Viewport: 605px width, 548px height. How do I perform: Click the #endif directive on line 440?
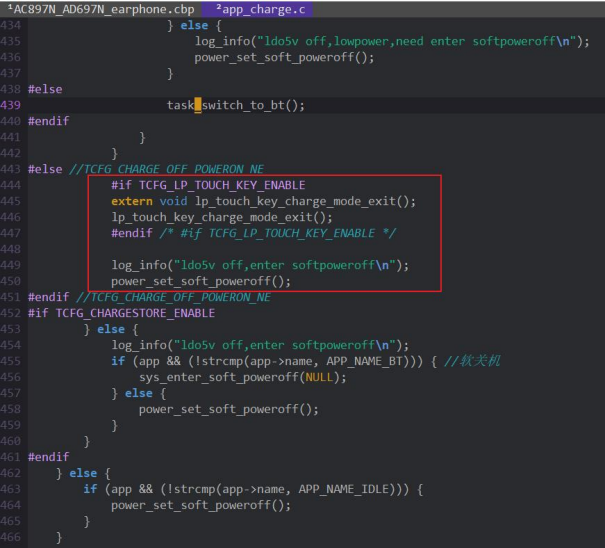[48, 121]
